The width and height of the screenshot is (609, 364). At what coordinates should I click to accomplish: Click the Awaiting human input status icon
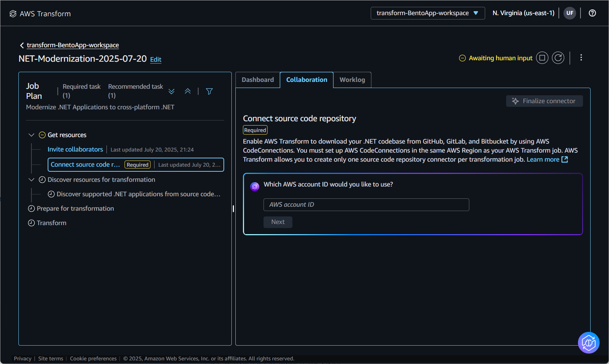[x=462, y=58]
